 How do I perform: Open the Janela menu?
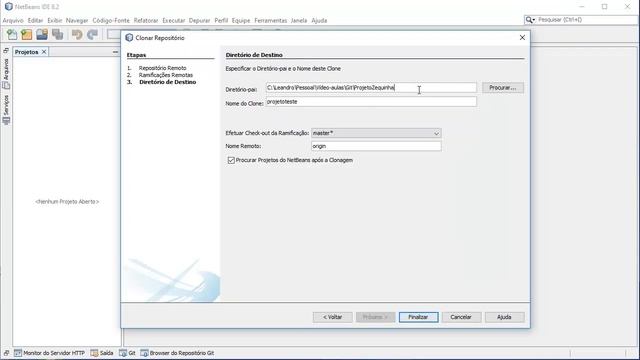(299, 20)
